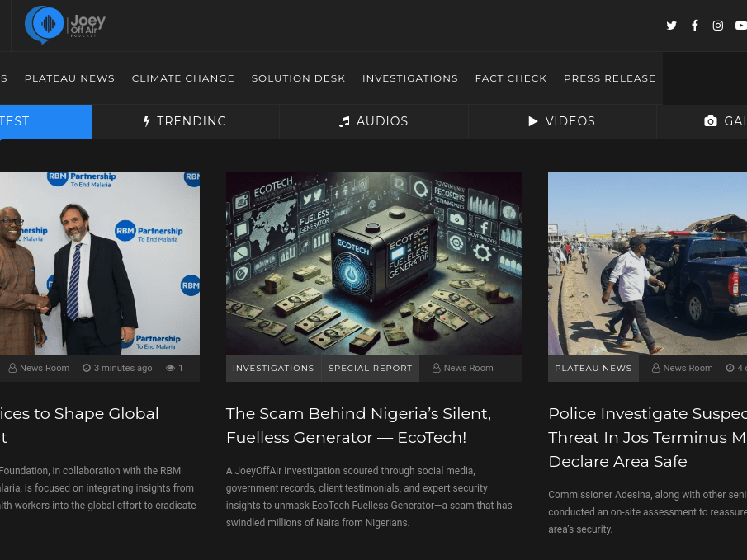Click the Investigations category tag on EcoTech article

coord(273,369)
